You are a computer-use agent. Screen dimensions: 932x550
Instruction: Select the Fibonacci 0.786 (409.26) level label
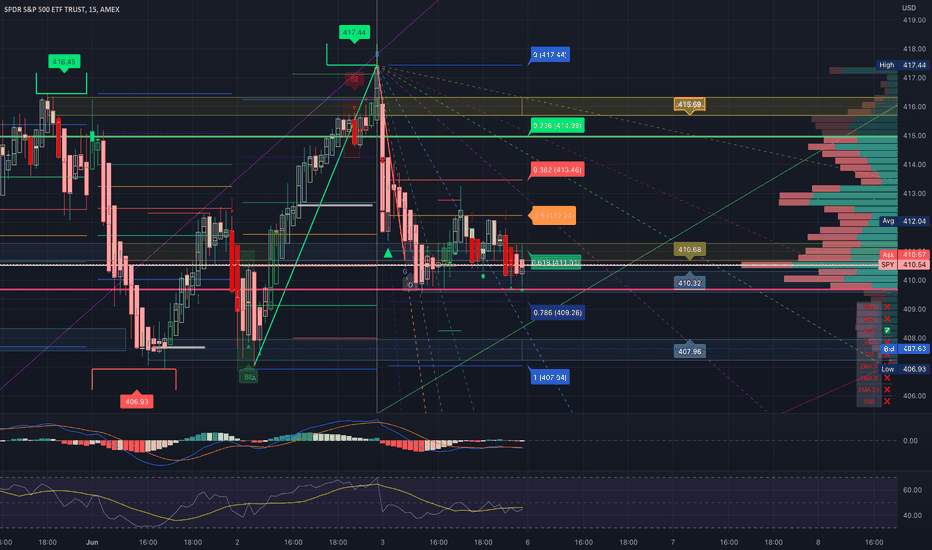click(557, 312)
